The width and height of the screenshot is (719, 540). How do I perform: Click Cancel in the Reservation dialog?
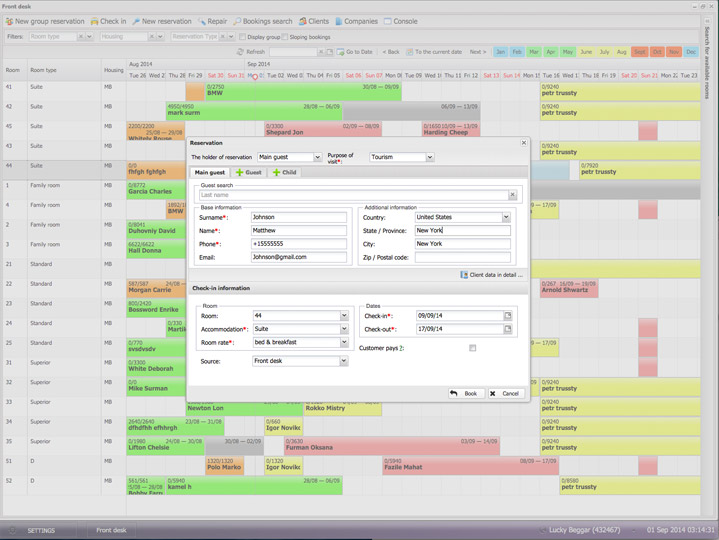[x=505, y=393]
